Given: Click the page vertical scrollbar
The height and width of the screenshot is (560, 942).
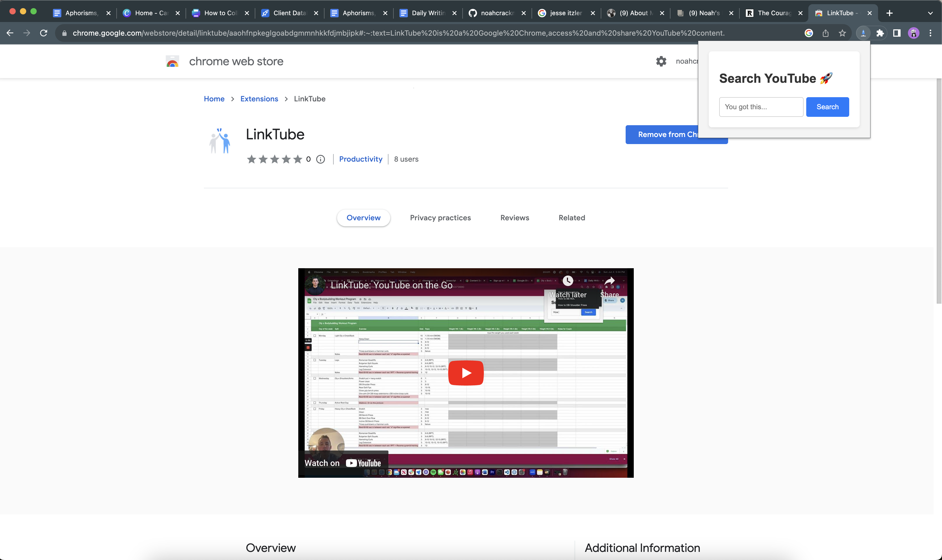Looking at the screenshot, I should (x=939, y=191).
